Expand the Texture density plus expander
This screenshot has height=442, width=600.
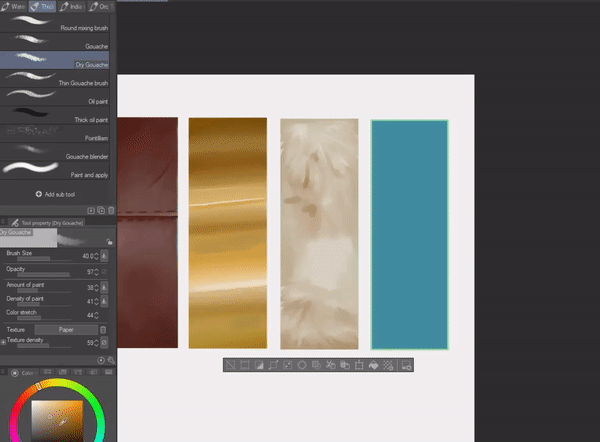3,342
